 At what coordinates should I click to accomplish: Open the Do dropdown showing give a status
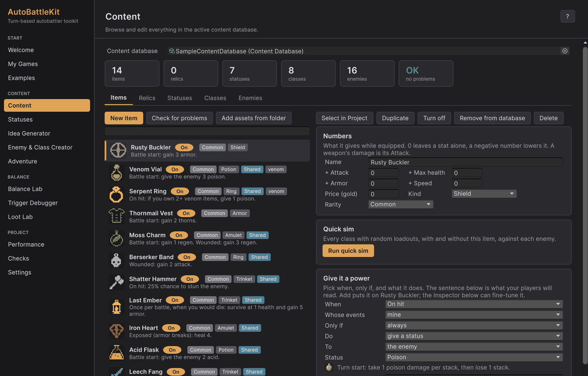coord(473,336)
